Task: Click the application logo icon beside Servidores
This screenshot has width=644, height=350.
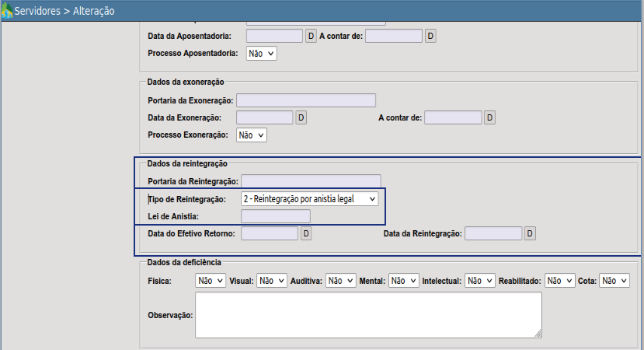Action: pos(7,11)
